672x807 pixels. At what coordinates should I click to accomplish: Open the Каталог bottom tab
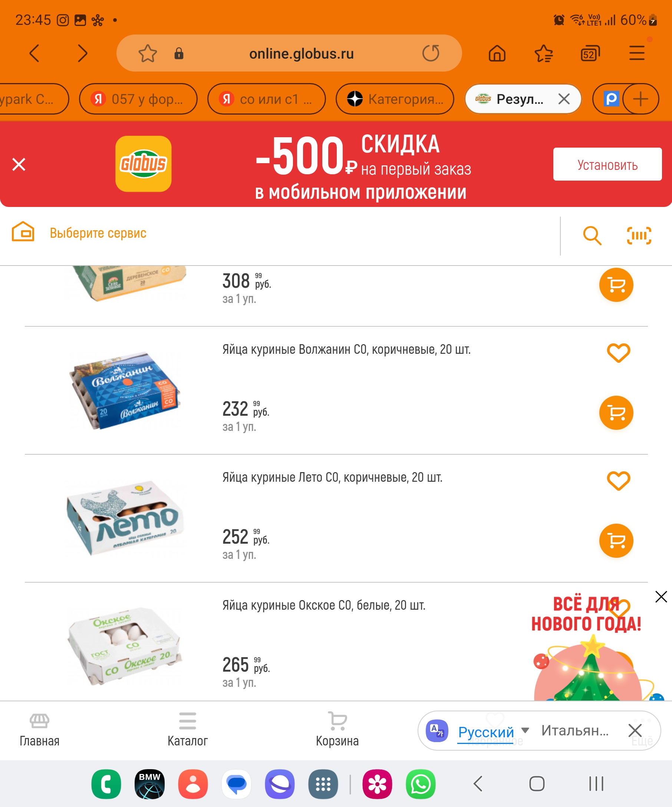tap(188, 729)
